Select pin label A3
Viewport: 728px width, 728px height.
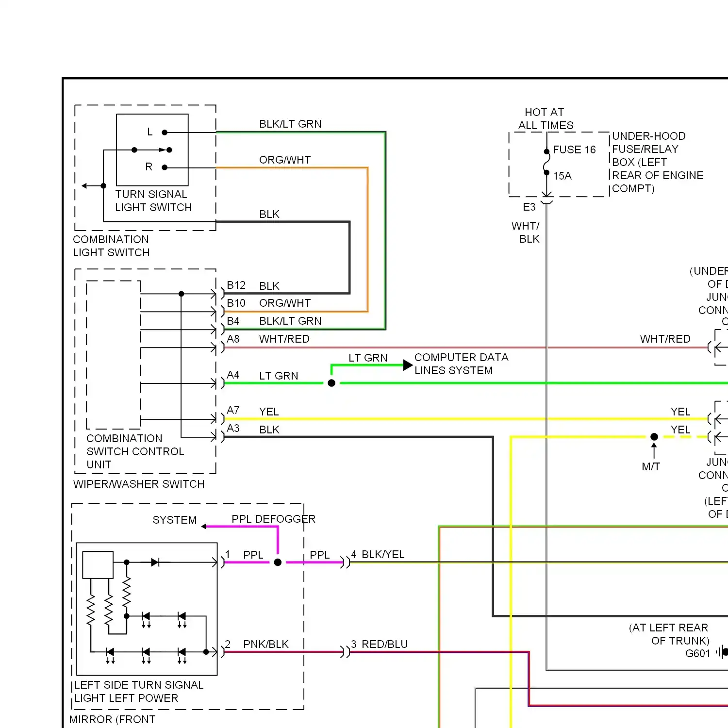[233, 429]
